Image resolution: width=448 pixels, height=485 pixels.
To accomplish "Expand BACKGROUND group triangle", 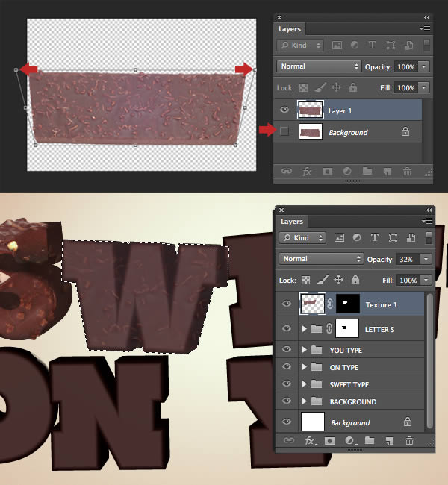I will [305, 401].
